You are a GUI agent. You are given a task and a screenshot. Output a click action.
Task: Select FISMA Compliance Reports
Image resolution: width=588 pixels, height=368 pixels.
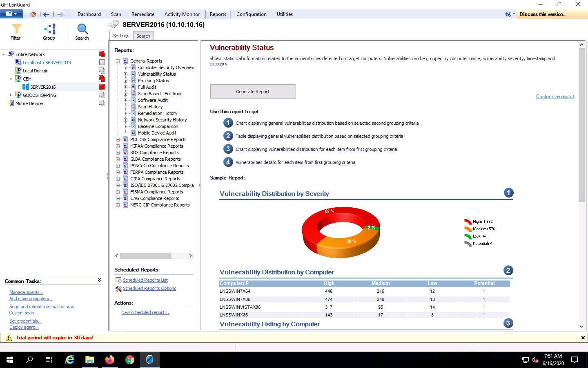click(x=157, y=192)
